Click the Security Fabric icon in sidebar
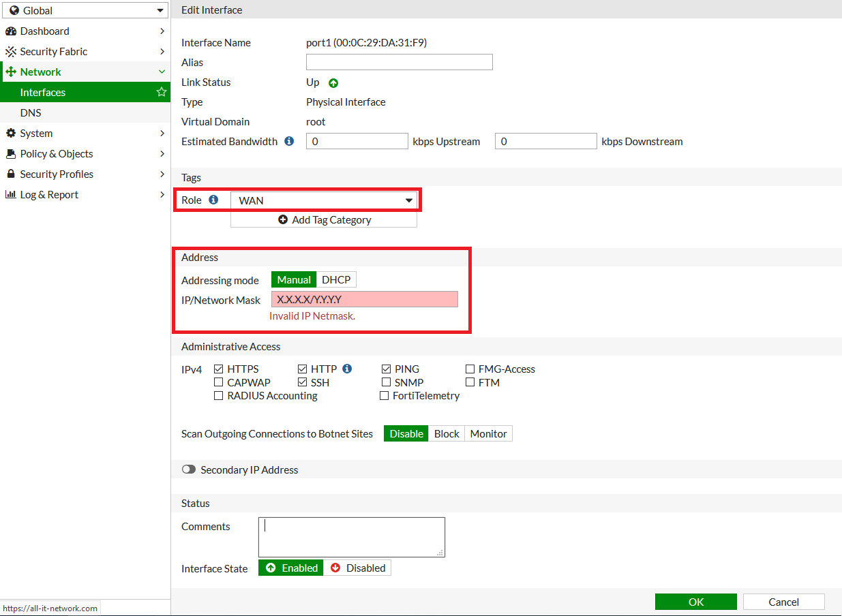The height and width of the screenshot is (616, 842). pos(11,52)
